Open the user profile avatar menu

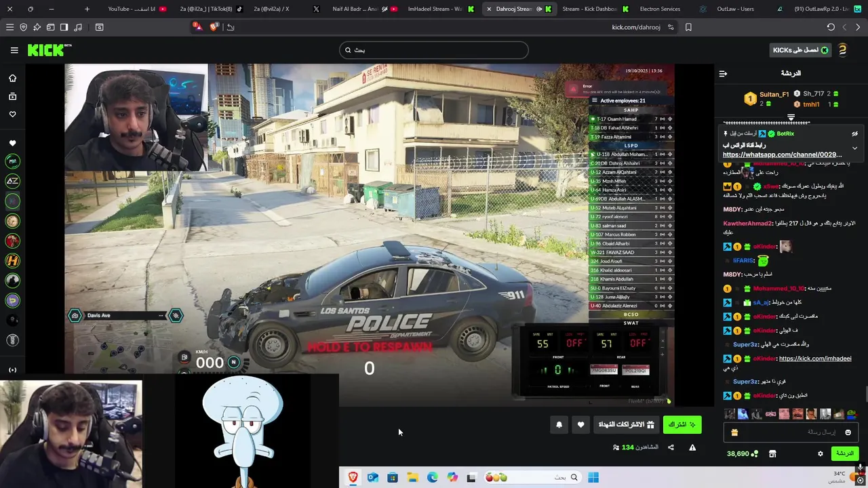coord(843,50)
